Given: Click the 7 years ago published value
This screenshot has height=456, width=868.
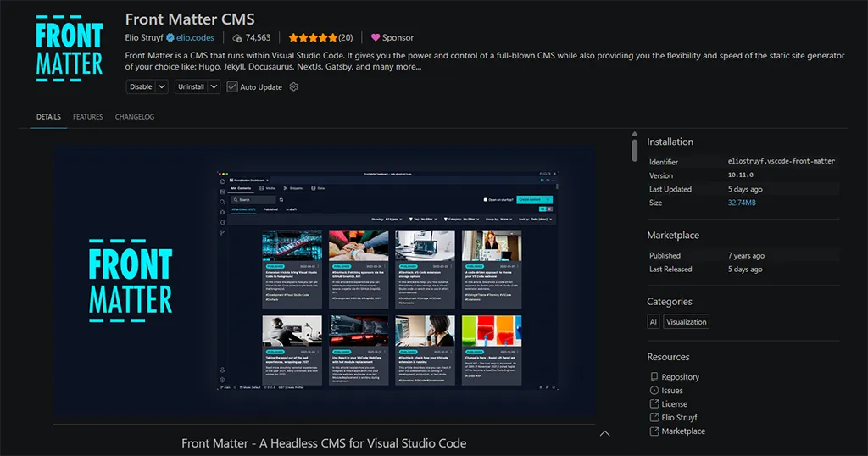Looking at the screenshot, I should (746, 256).
